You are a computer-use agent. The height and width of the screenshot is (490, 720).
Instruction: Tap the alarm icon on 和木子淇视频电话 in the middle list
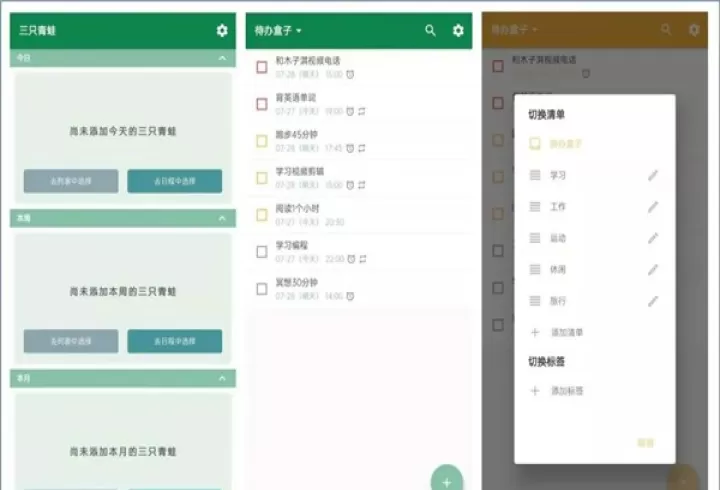(350, 74)
